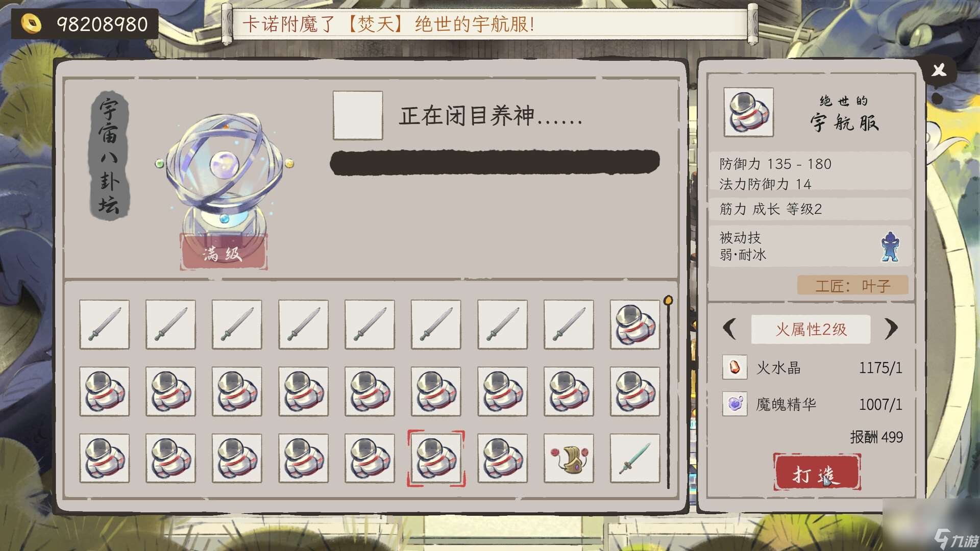Click the empty worker portrait slot
Screen dimensions: 980x551
[358, 115]
